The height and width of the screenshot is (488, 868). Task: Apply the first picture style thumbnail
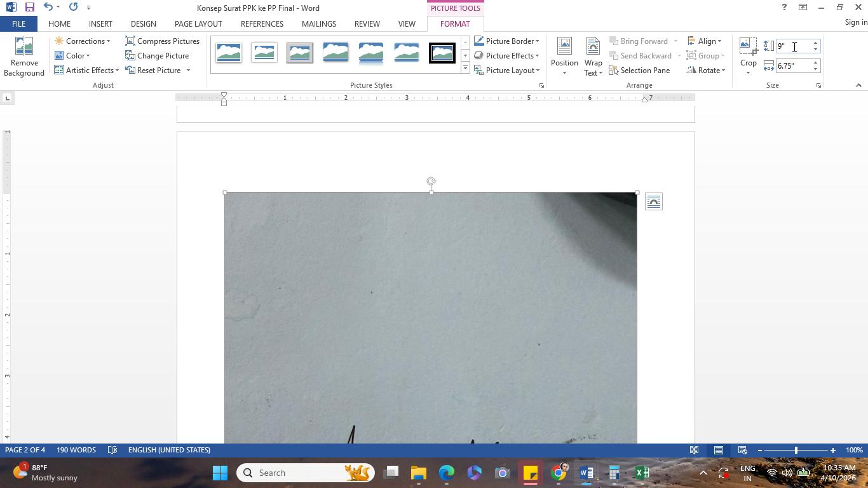pyautogui.click(x=229, y=53)
